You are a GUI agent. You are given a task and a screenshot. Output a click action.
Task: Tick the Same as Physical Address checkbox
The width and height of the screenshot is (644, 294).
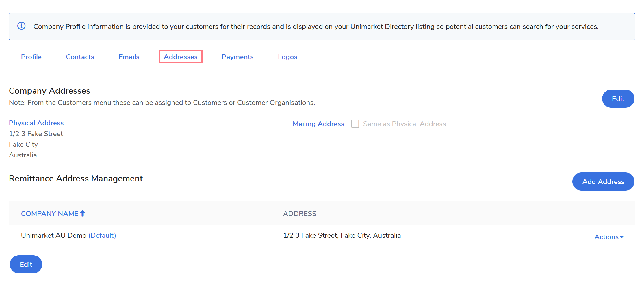[x=355, y=124]
